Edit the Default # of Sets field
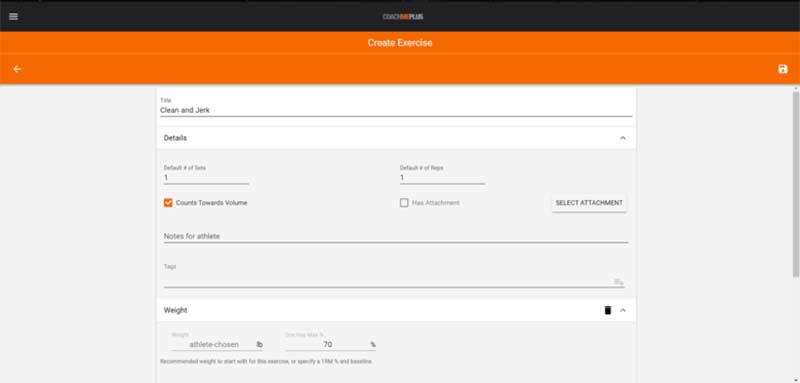800x383 pixels. (x=206, y=178)
